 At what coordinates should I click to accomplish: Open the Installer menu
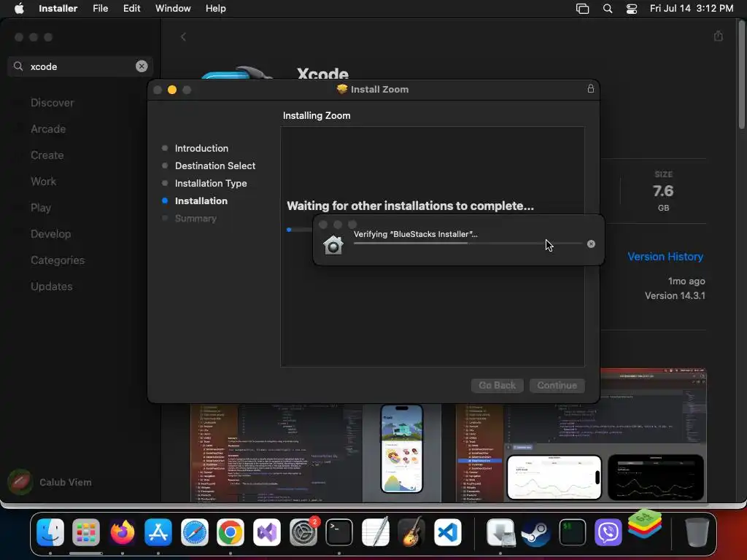58,9
